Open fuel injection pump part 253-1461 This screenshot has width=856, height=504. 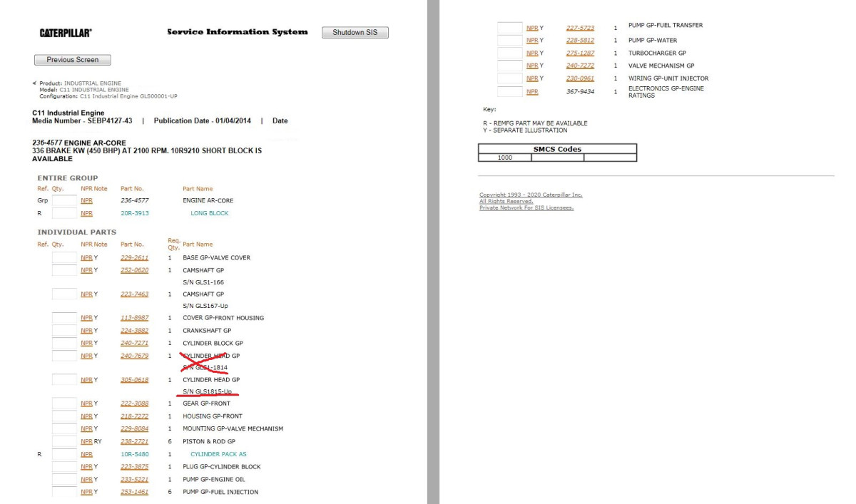(x=135, y=492)
